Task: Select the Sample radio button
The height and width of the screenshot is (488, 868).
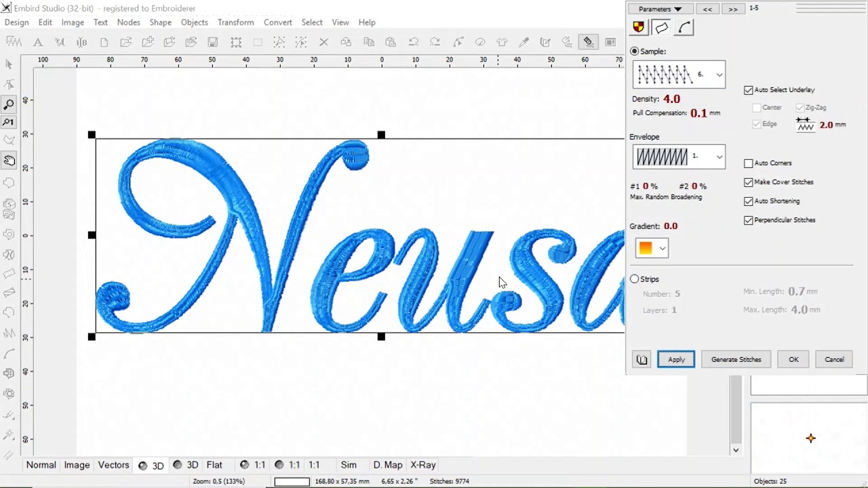Action: pyautogui.click(x=634, y=52)
